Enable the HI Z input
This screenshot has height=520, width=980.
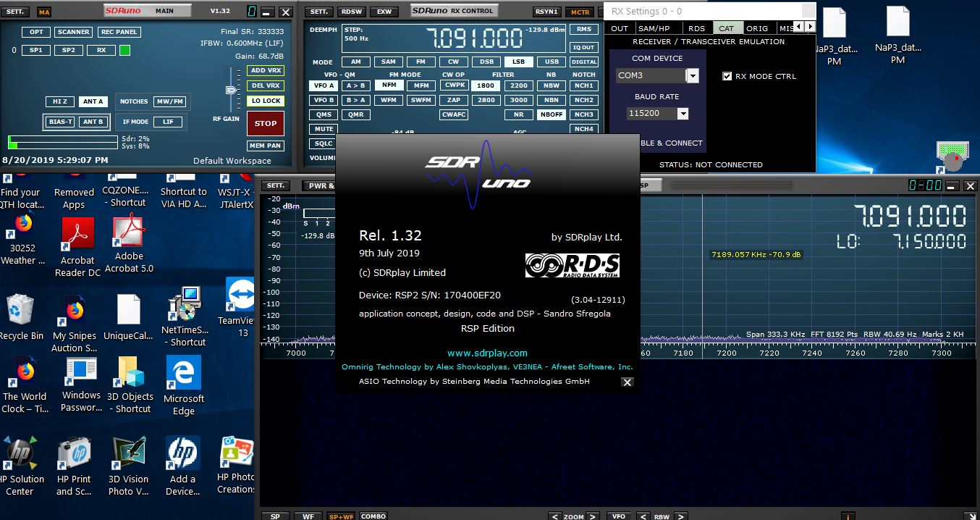tap(59, 101)
